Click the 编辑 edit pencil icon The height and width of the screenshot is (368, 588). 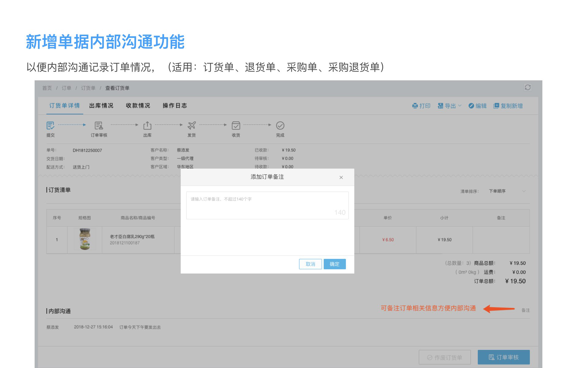coord(471,106)
